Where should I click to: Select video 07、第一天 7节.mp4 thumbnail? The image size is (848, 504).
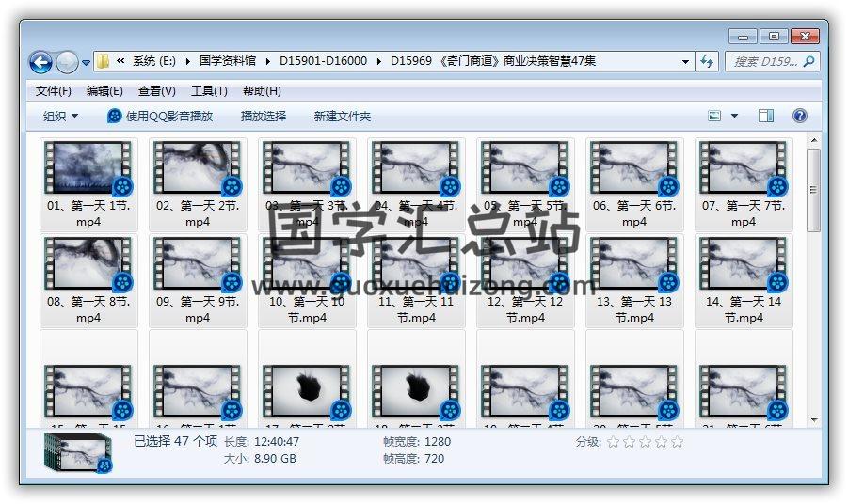click(744, 168)
